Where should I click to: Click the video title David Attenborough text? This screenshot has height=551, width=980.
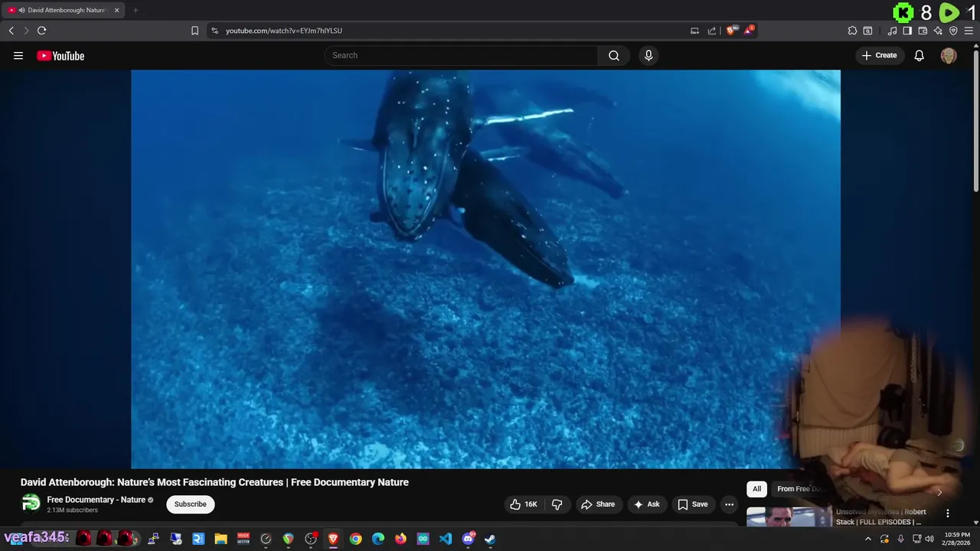214,482
